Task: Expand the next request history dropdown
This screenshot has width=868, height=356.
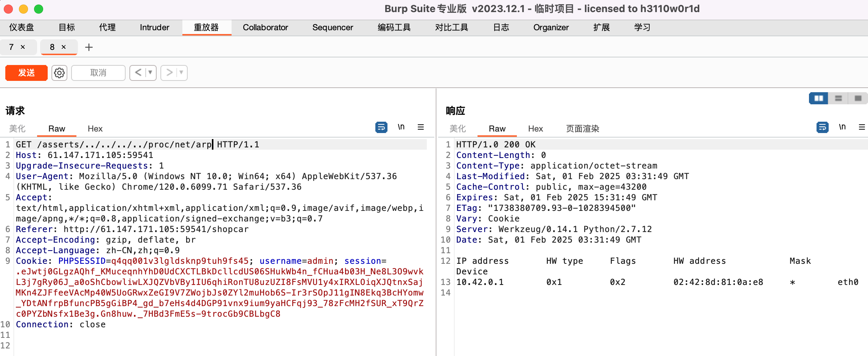Action: point(182,73)
